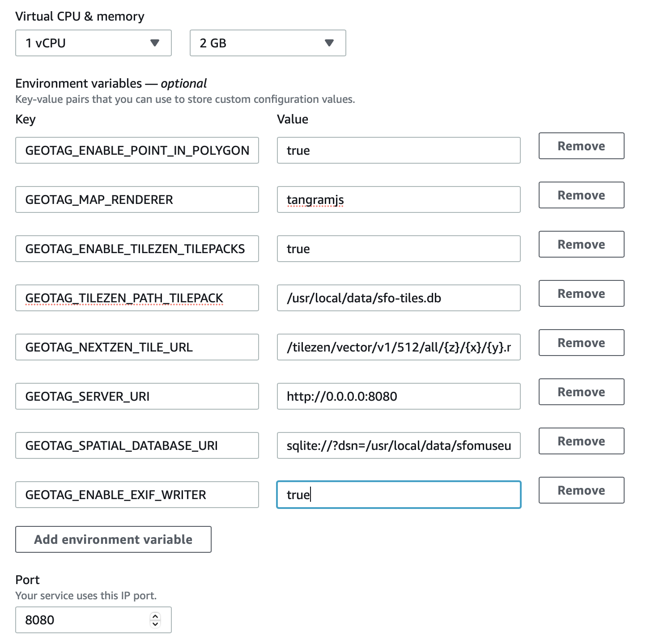Click the GEOTAG_ENABLE_EXIF_WRITER key field

coord(137,495)
